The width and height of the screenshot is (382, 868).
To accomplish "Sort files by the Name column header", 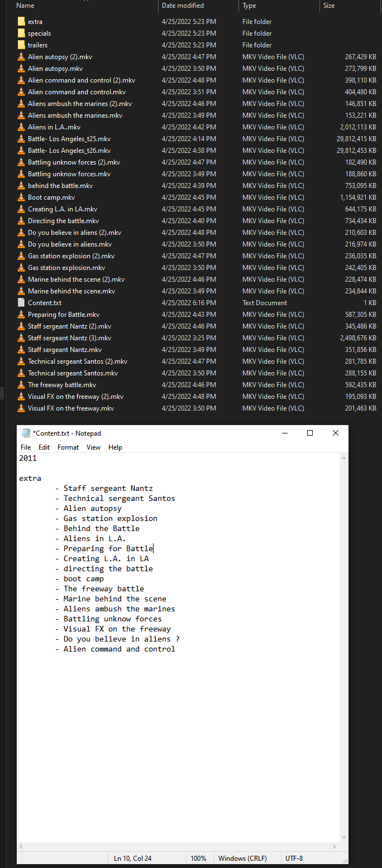I will pos(26,6).
